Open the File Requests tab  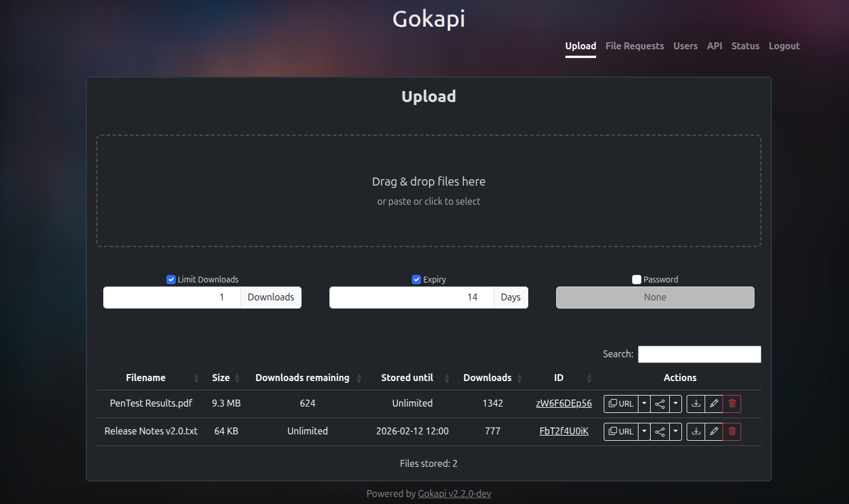coord(634,46)
